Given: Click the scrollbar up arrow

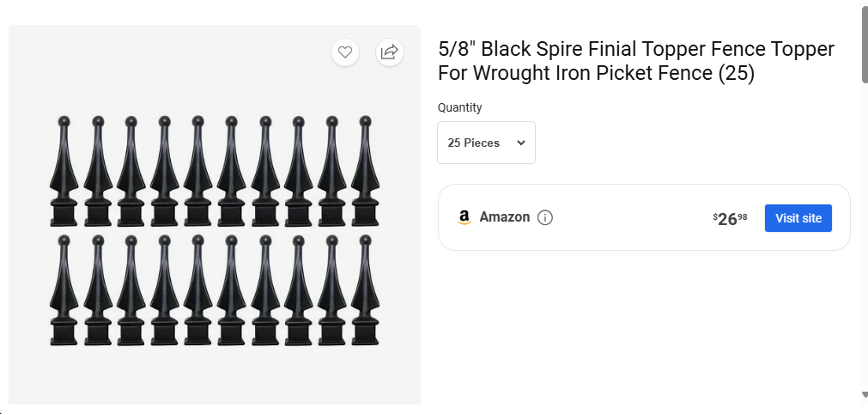Looking at the screenshot, I should coord(864,4).
